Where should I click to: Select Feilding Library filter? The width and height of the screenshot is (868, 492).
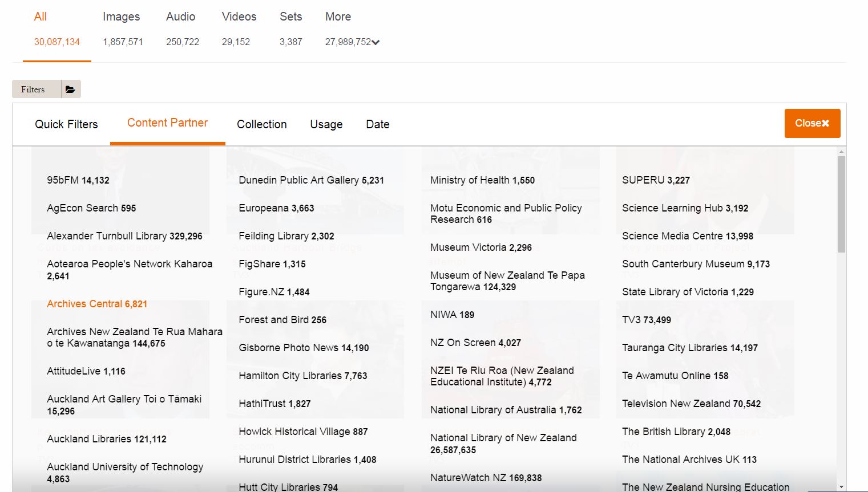pyautogui.click(x=286, y=236)
